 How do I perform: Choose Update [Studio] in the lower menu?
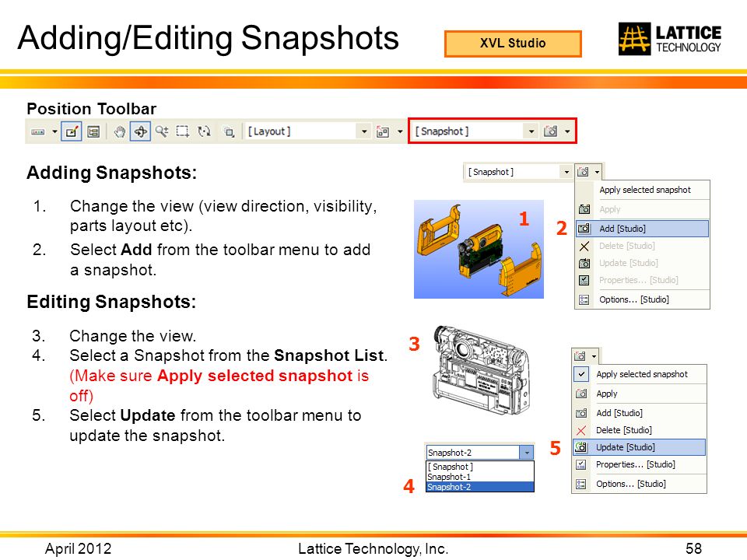click(640, 447)
